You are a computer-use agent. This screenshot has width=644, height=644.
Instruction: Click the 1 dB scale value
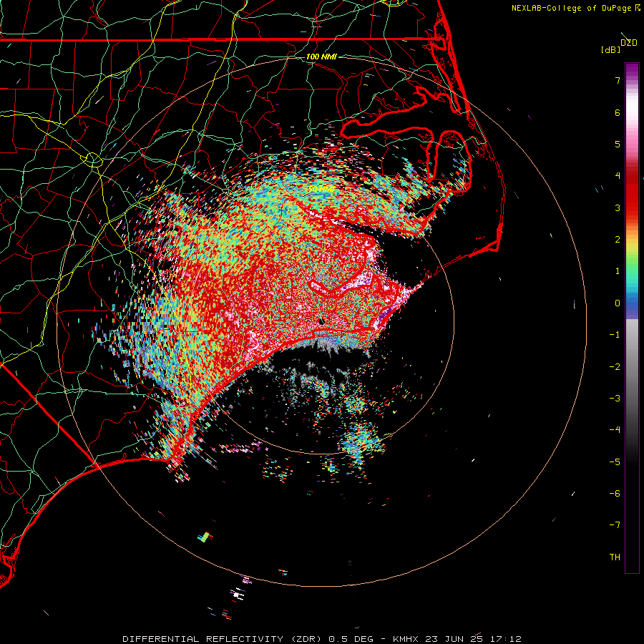[x=618, y=271]
